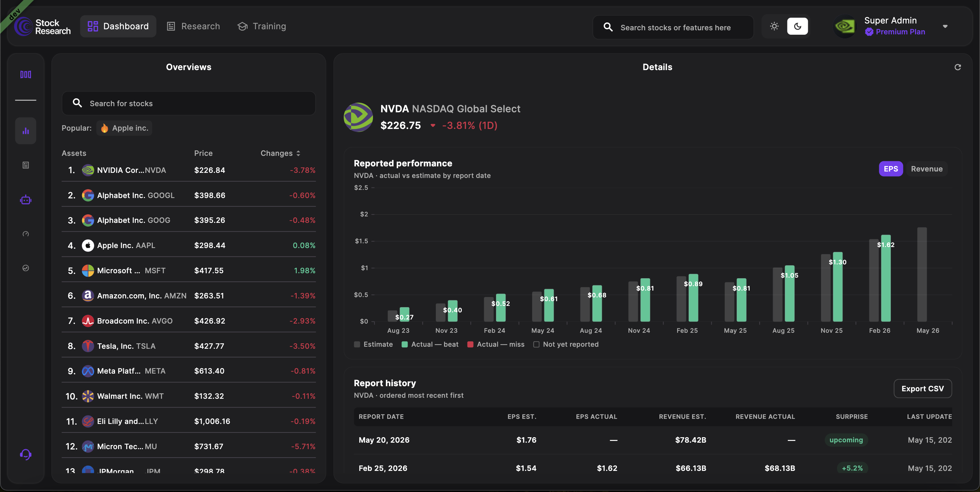This screenshot has height=492, width=980.
Task: Open the Alphabet Inc. GOOG row
Action: point(189,220)
